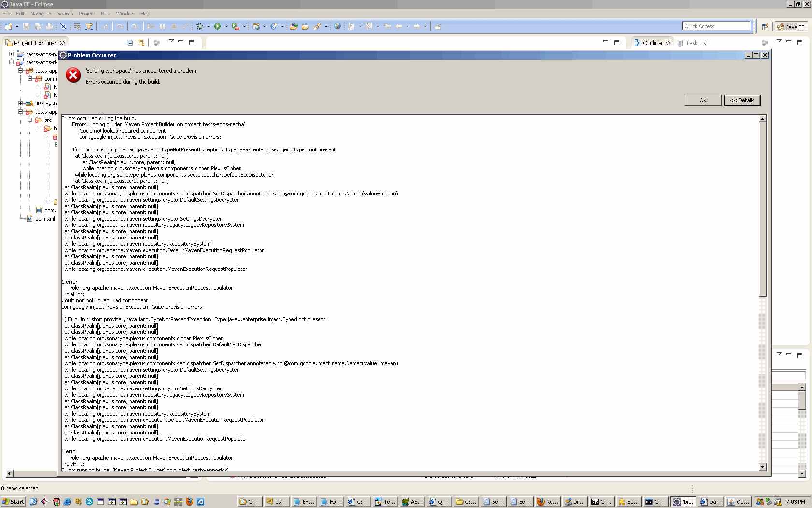
Task: Click the New wizard icon in the toolbar
Action: (8, 27)
